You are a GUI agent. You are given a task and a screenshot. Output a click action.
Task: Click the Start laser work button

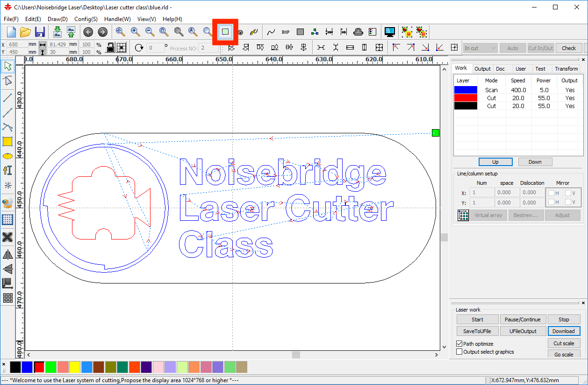(477, 320)
